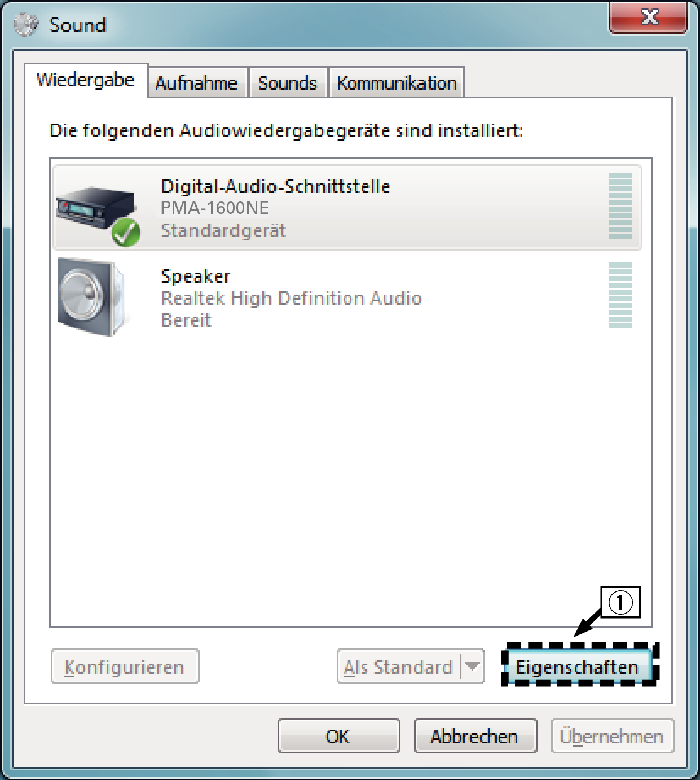Select the Wiedergabe tab
This screenshot has width=700, height=780.
(86, 80)
